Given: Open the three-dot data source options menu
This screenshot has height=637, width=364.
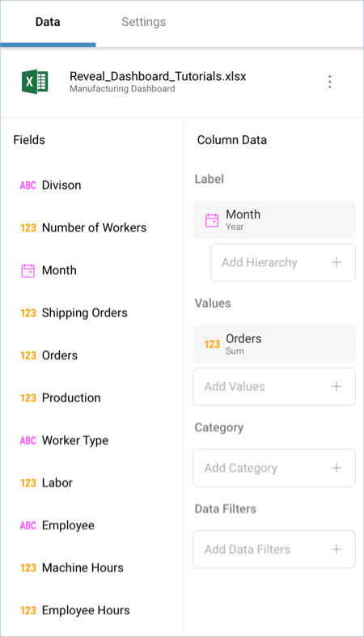Looking at the screenshot, I should (329, 82).
